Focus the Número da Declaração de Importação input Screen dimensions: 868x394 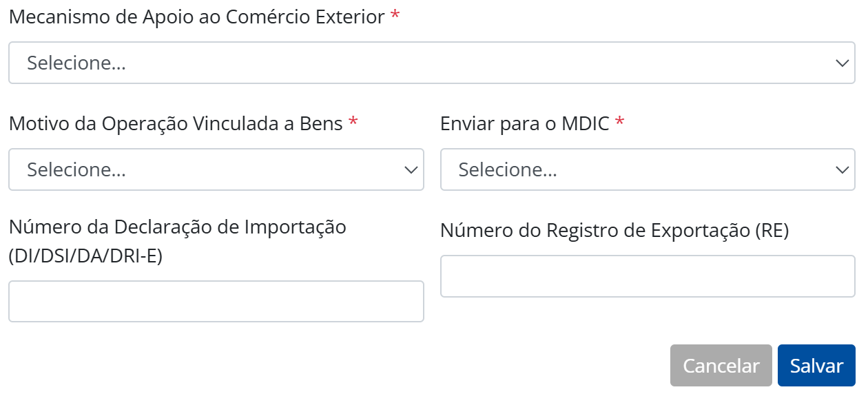click(x=216, y=301)
